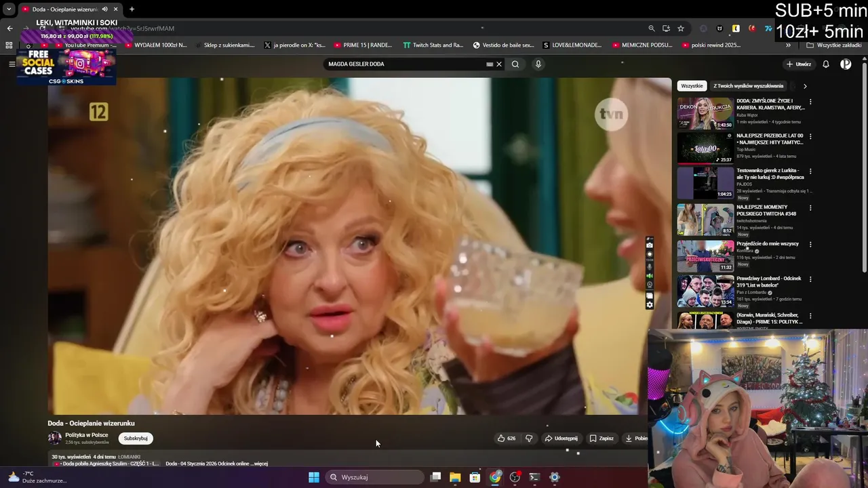Open Task View on taskbar
The height and width of the screenshot is (488, 868).
pyautogui.click(x=436, y=477)
